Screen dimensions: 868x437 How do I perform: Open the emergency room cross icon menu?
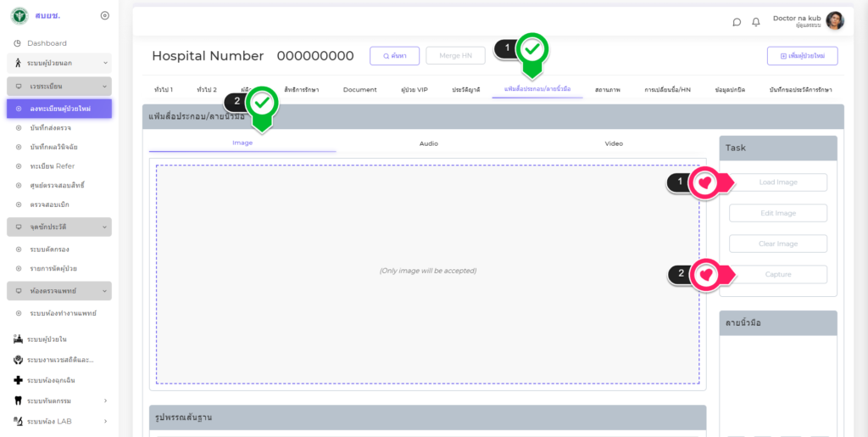click(18, 380)
